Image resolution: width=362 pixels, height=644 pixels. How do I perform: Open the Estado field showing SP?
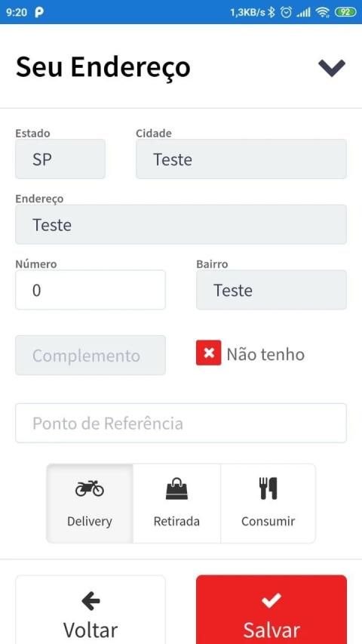[x=60, y=159]
